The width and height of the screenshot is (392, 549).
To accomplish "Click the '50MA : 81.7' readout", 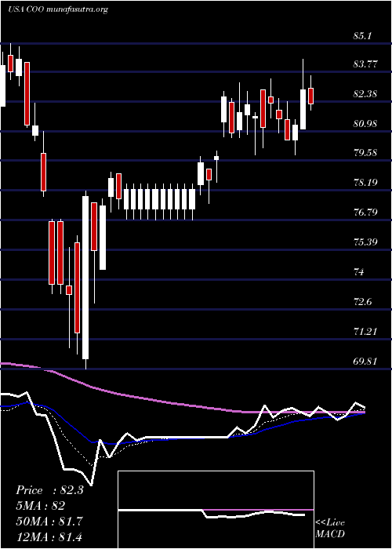I will (x=49, y=522).
